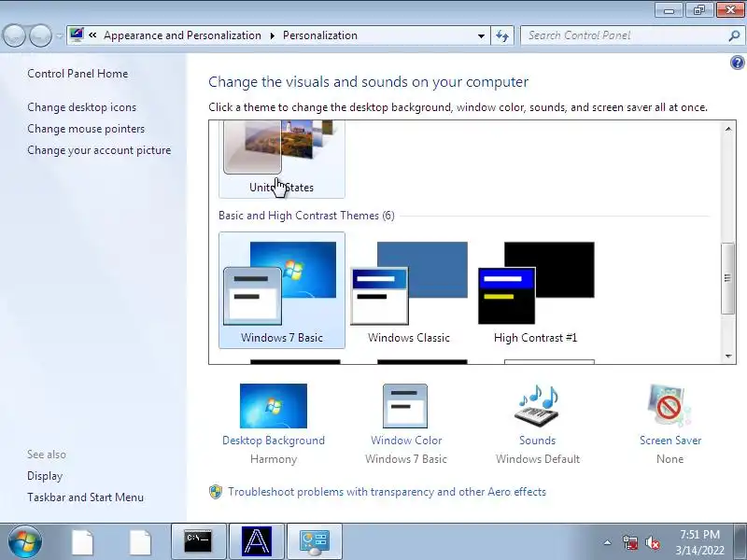Click the theme list scroll up arrow
This screenshot has width=747, height=560.
click(728, 129)
